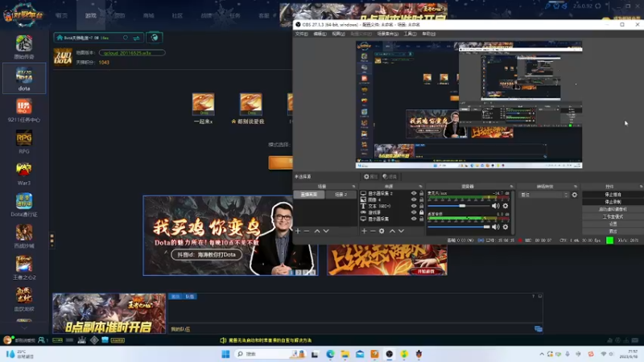
Task: Mute the desktop audio channel in OBS mixer
Action: tap(496, 227)
